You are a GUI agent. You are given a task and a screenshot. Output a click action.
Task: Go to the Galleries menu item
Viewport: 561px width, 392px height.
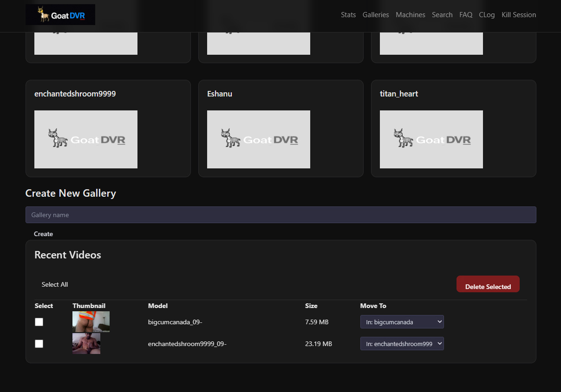(x=376, y=15)
